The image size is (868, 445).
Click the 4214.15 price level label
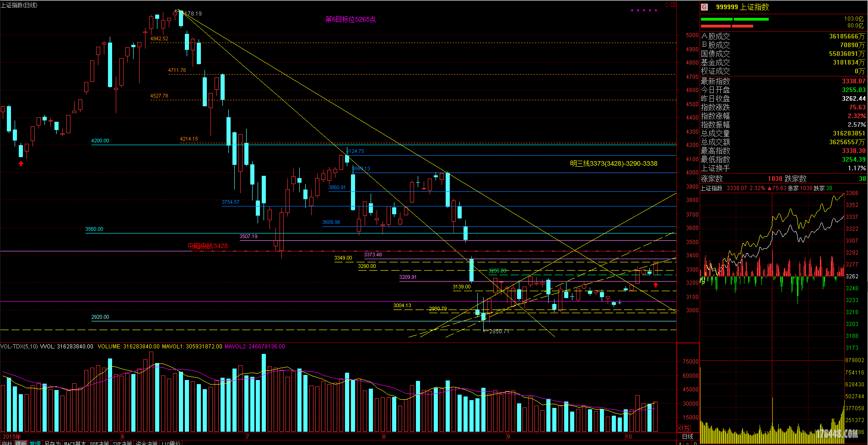(x=189, y=139)
